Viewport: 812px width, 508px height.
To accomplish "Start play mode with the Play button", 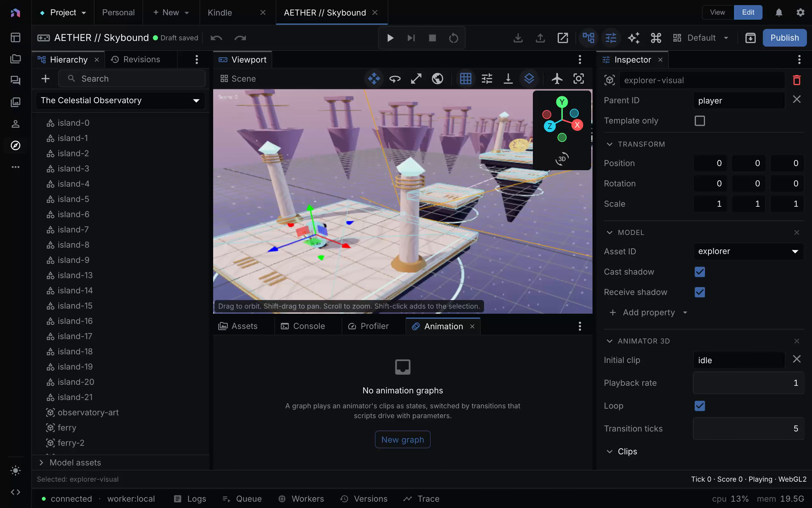I will tap(390, 38).
